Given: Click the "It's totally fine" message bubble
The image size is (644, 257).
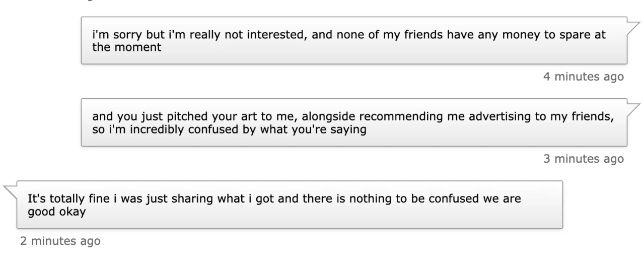Looking at the screenshot, I should pyautogui.click(x=290, y=205).
